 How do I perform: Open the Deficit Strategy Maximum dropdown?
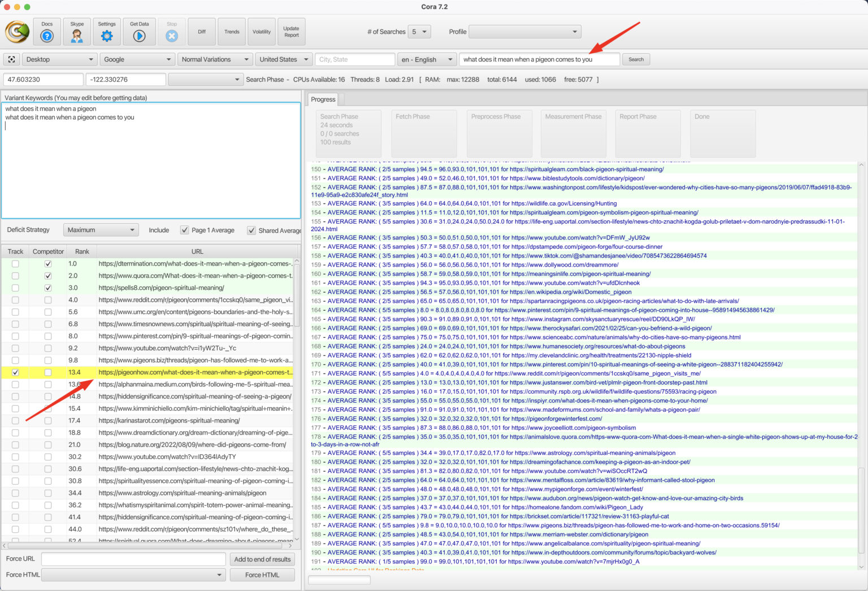101,229
